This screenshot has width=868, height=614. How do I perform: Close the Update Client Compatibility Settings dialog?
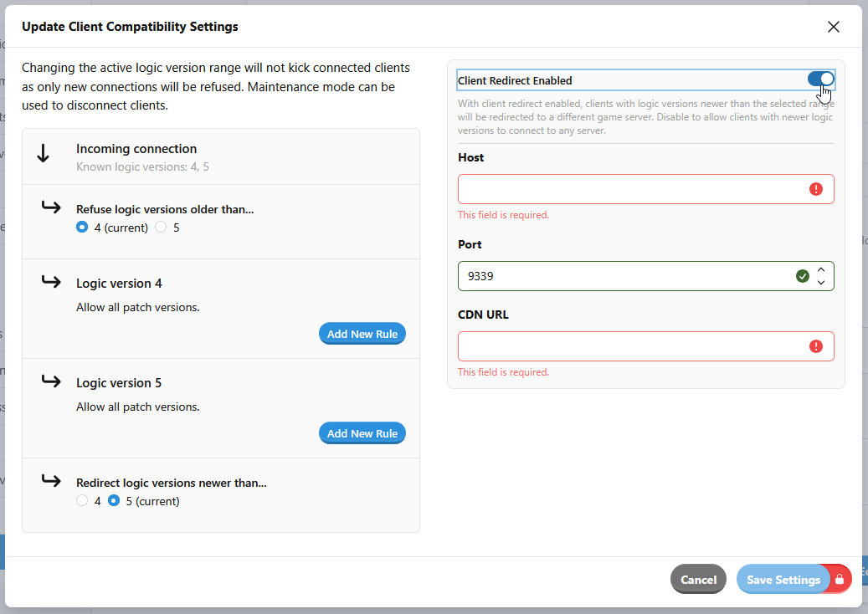(833, 27)
